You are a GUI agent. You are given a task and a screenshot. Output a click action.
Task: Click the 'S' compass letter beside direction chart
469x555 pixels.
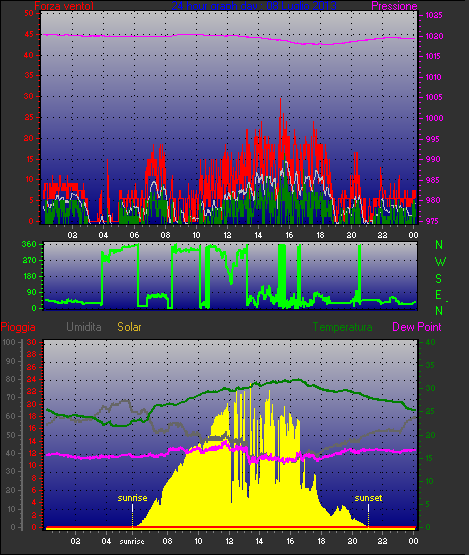[x=438, y=279]
